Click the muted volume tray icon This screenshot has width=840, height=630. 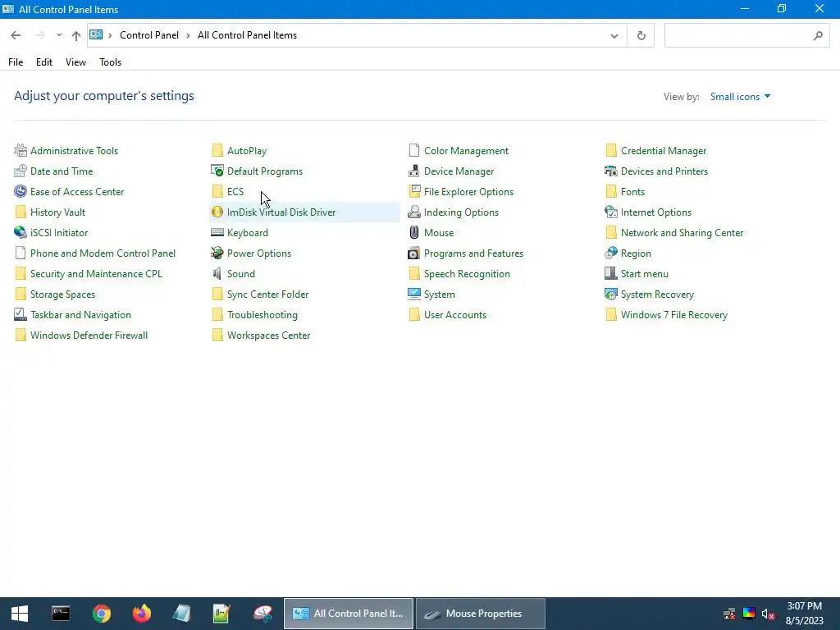click(768, 614)
